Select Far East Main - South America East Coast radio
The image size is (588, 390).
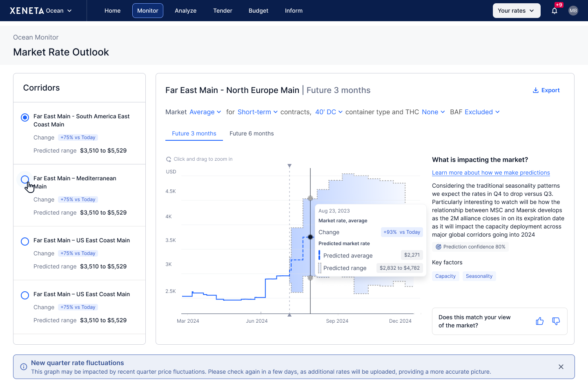click(x=25, y=117)
